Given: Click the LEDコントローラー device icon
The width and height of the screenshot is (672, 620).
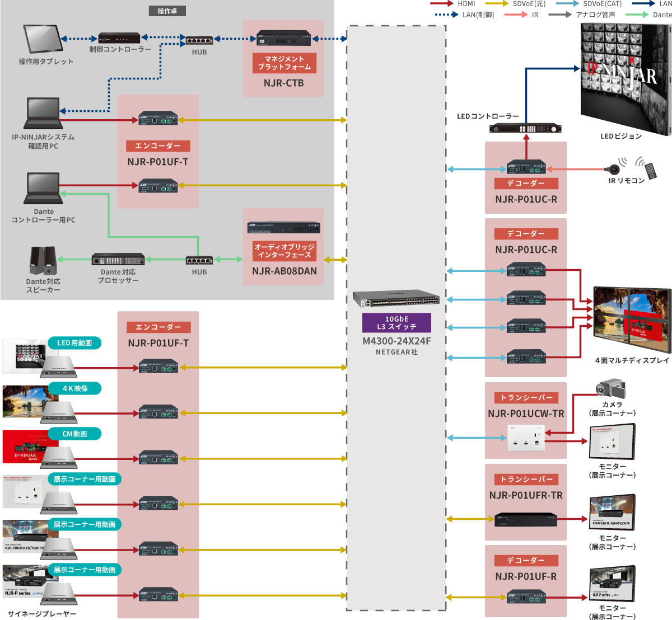Looking at the screenshot, I should (x=525, y=129).
